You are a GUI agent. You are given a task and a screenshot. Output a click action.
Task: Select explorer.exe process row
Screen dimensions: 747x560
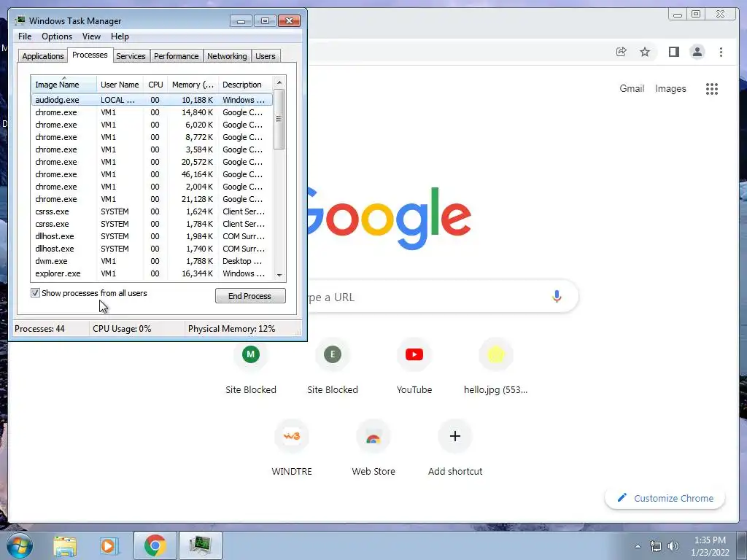(152, 273)
